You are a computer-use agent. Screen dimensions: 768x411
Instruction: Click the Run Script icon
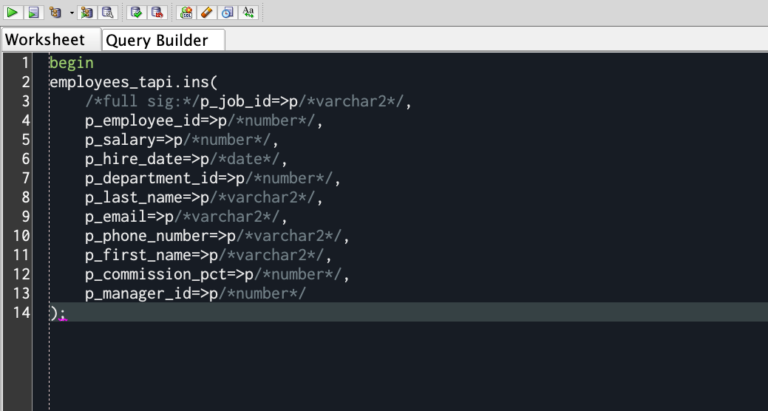pyautogui.click(x=33, y=12)
